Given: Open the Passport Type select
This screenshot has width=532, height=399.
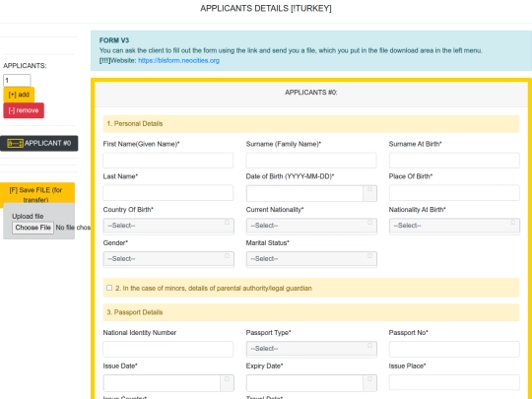Looking at the screenshot, I should [311, 349].
